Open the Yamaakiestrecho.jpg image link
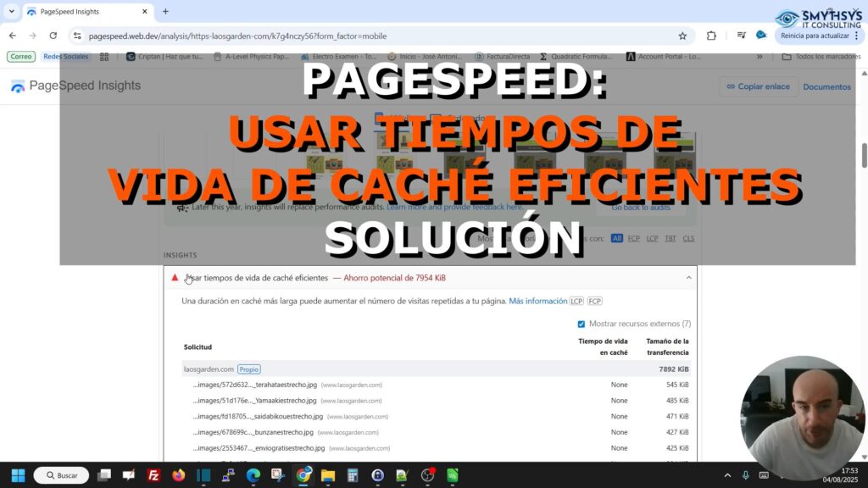This screenshot has width=868, height=488. (254, 401)
